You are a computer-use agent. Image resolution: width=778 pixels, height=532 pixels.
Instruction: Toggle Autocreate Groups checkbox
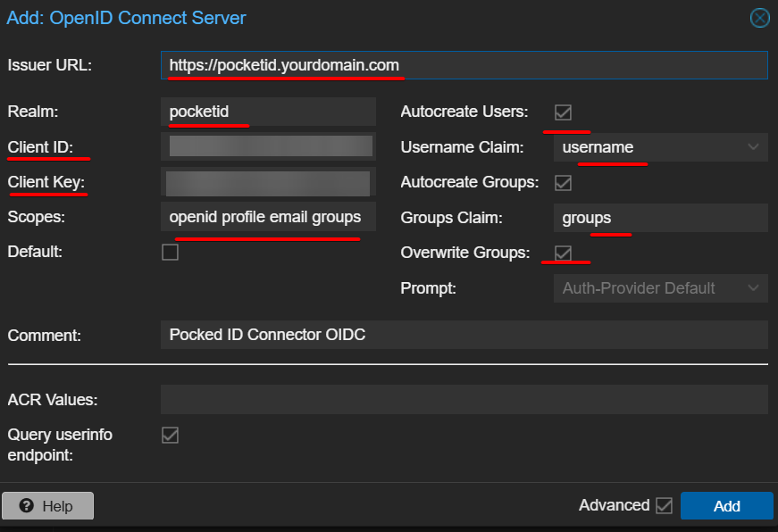coord(563,182)
